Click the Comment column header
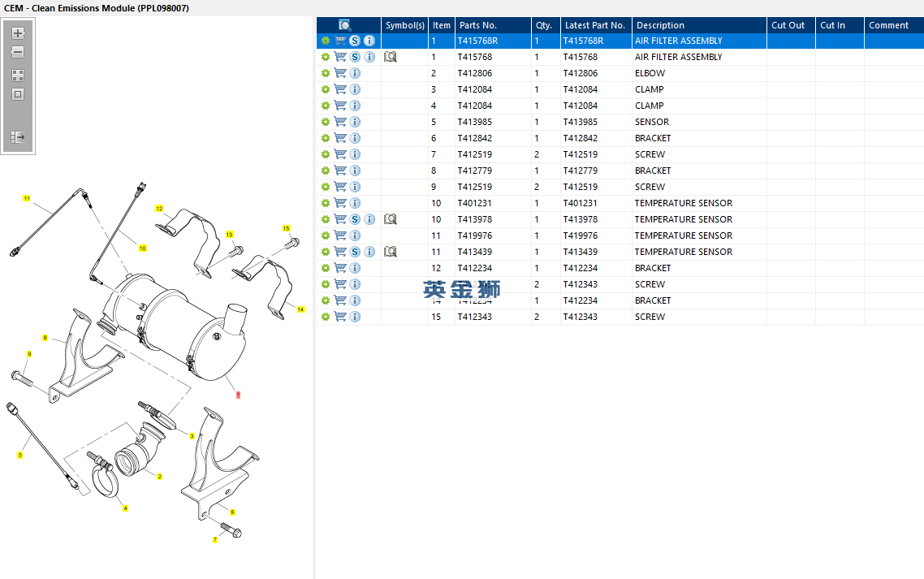 (894, 24)
